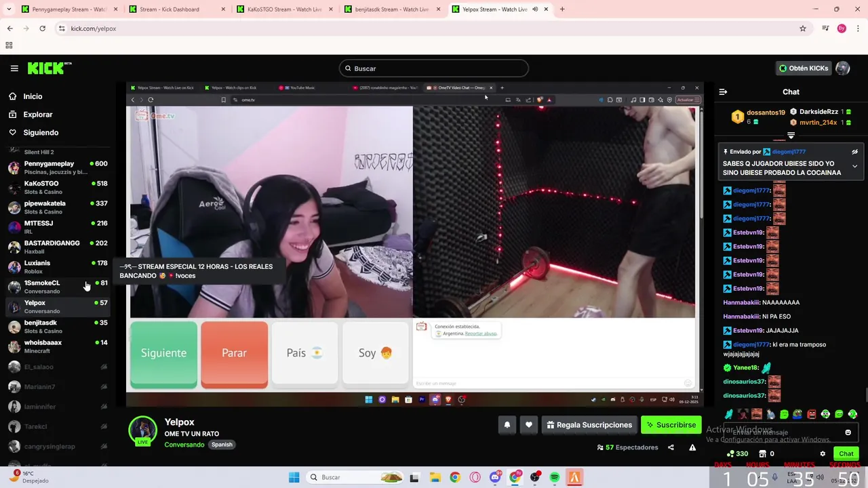
Task: Click the browser reload button
Action: (x=42, y=28)
